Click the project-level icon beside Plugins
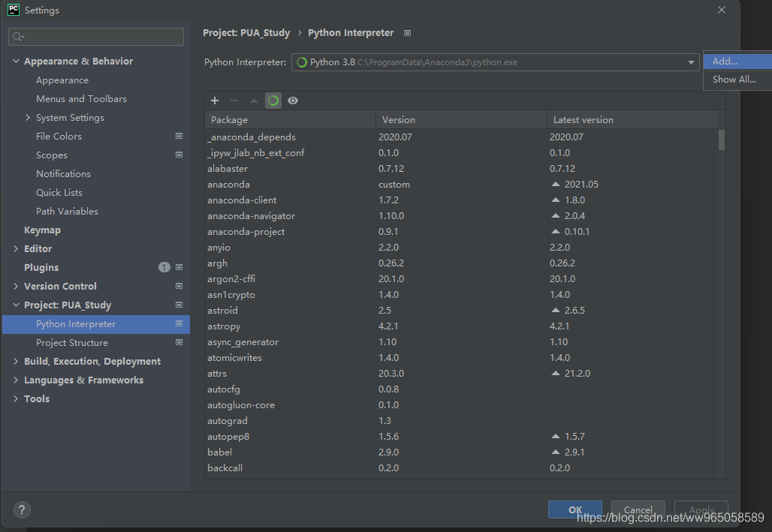The image size is (772, 532). tap(179, 267)
